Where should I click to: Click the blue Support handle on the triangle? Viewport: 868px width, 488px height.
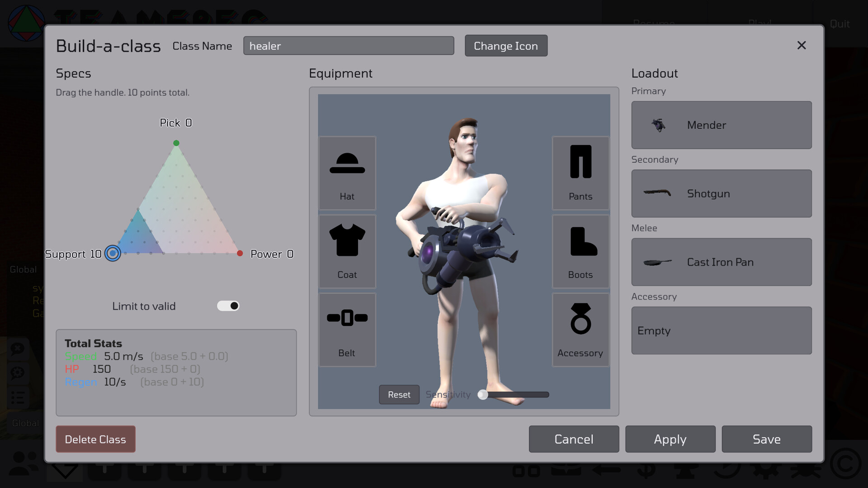(113, 253)
